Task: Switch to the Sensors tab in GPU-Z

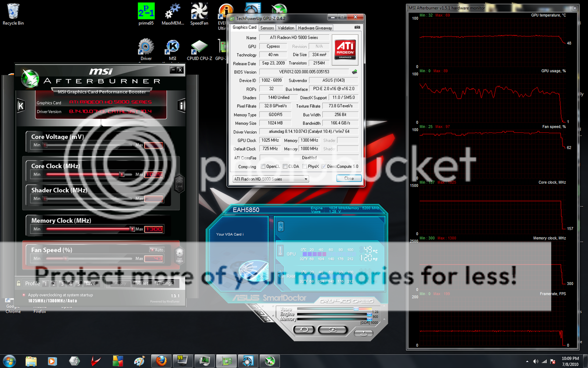Action: pos(267,28)
